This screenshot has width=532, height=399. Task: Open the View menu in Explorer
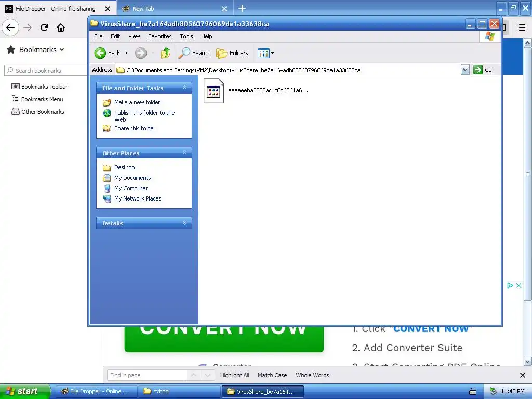(134, 36)
